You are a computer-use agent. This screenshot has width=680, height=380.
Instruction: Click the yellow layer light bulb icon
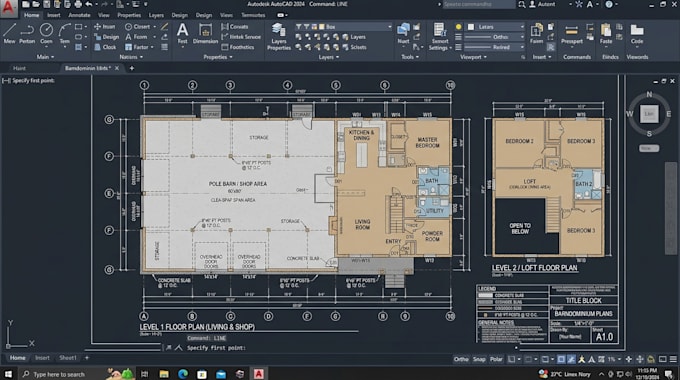click(458, 27)
